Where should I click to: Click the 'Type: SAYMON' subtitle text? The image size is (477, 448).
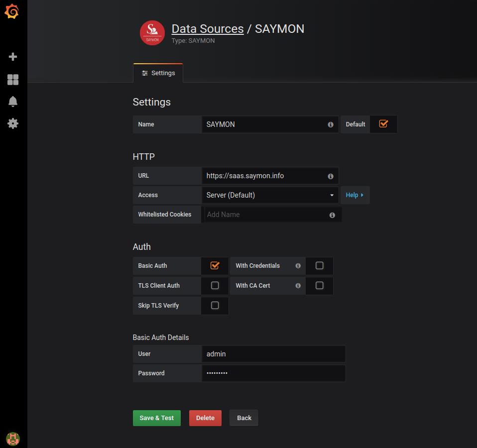coord(193,41)
